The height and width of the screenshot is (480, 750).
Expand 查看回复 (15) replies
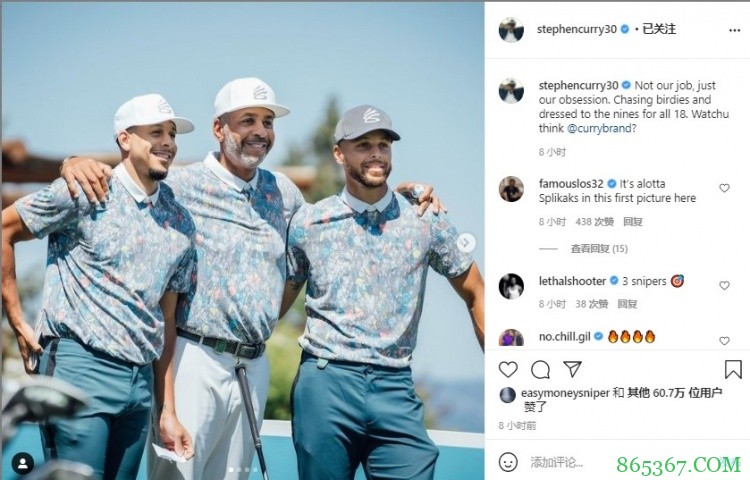599,249
